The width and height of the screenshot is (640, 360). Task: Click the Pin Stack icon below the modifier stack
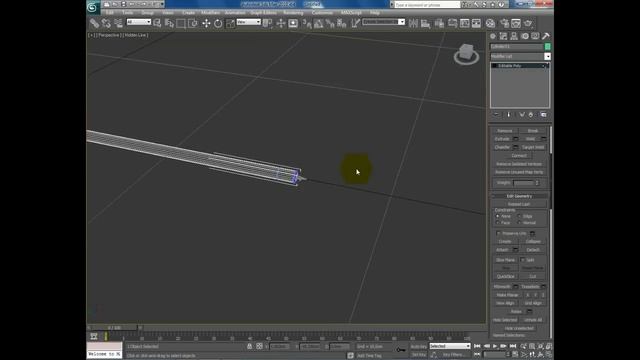(497, 115)
